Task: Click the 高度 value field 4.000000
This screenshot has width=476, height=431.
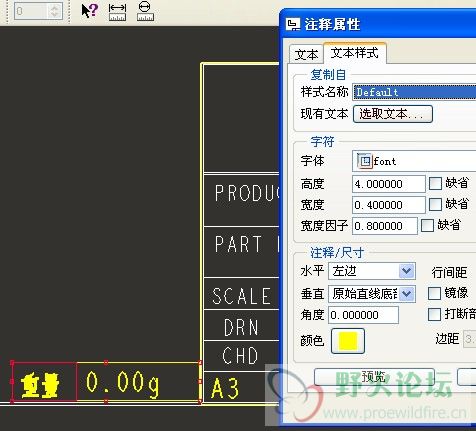Action: tap(389, 184)
